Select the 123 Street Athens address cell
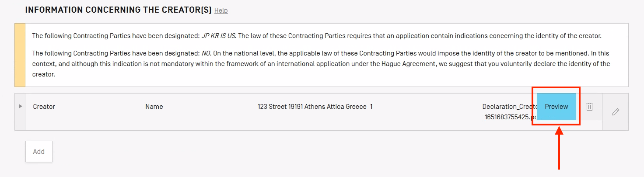 pos(311,107)
